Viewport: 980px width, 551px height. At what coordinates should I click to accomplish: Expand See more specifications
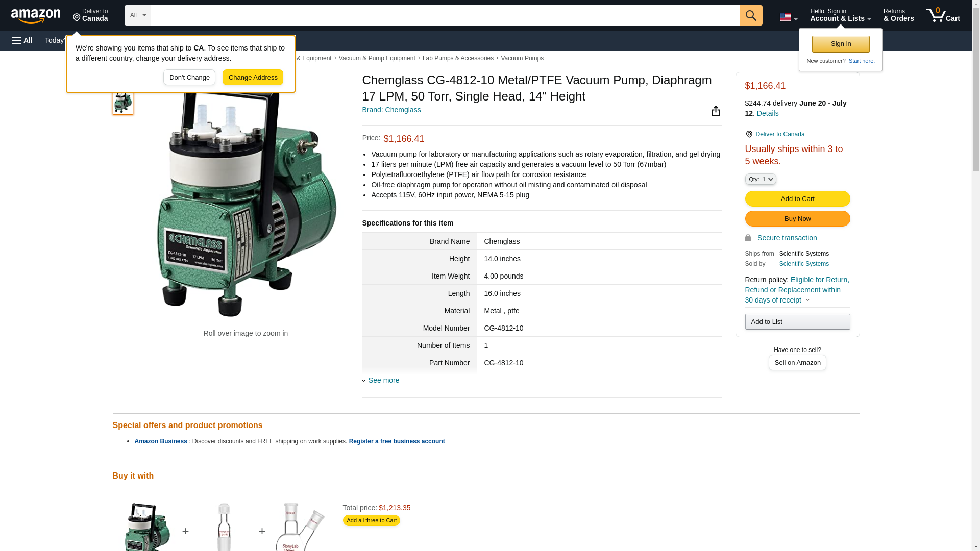[x=383, y=380]
